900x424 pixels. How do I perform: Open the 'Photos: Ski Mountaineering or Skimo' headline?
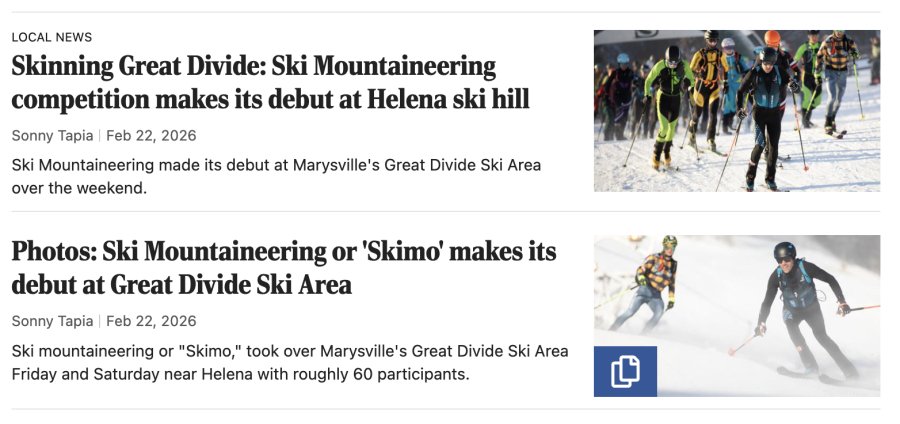pyautogui.click(x=284, y=267)
